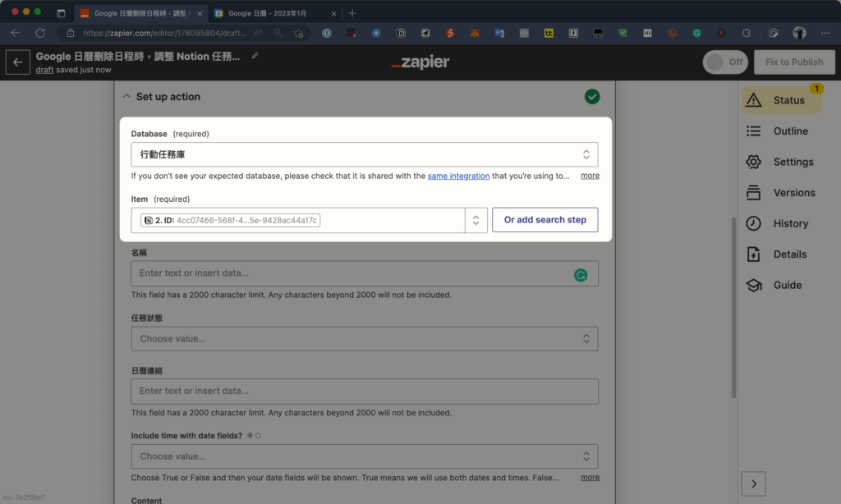Select second radio for Include time with date fields
This screenshot has width=841, height=504.
pos(259,435)
